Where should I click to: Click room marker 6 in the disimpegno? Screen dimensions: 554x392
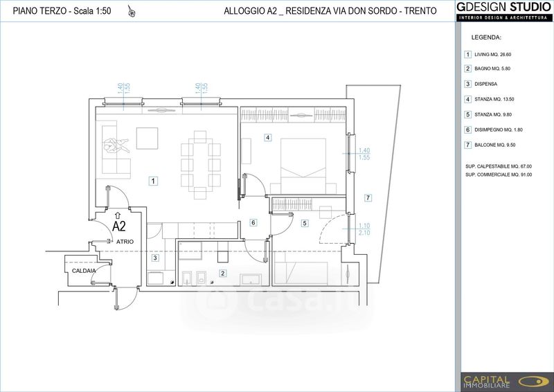pyautogui.click(x=253, y=222)
